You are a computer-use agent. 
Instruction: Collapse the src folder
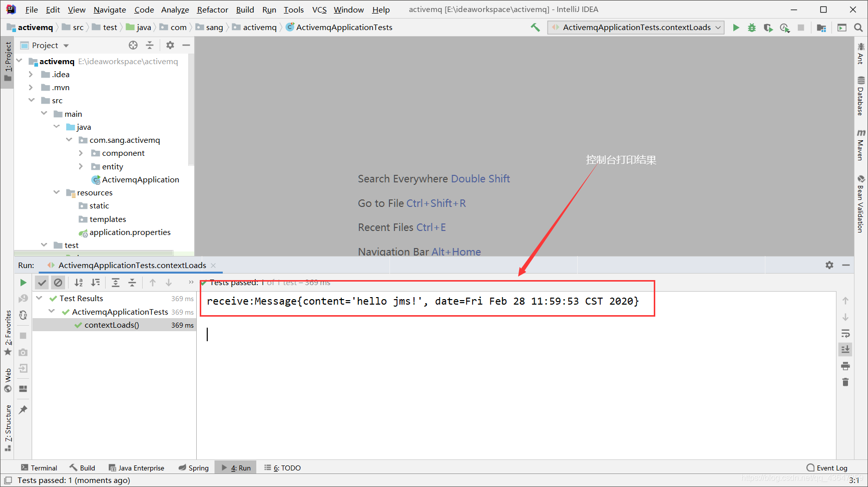(x=31, y=100)
